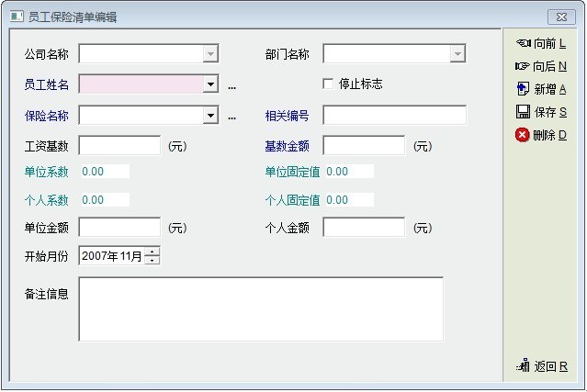Click the ellipsis button beside 员工姓名
587x392 pixels.
coord(232,85)
